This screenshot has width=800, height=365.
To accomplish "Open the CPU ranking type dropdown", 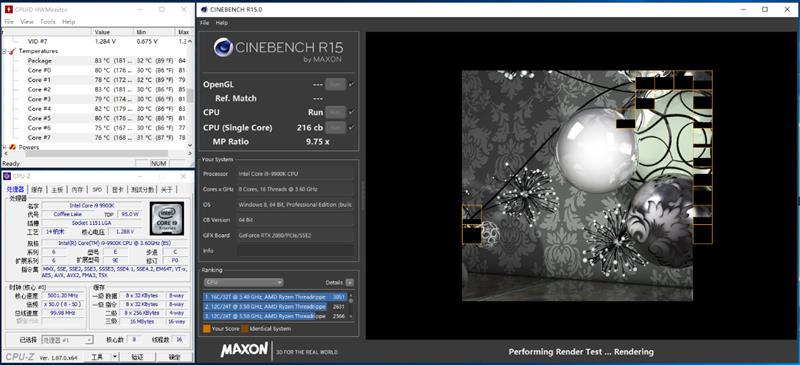I will click(243, 282).
